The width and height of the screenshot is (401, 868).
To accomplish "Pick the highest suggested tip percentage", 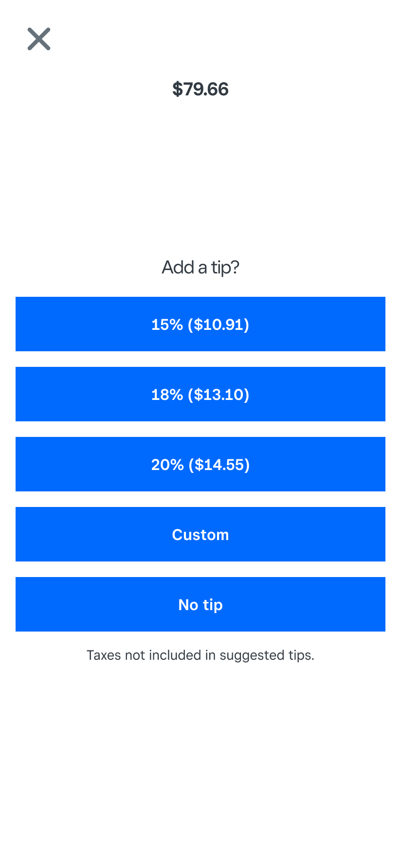I will coord(200,464).
